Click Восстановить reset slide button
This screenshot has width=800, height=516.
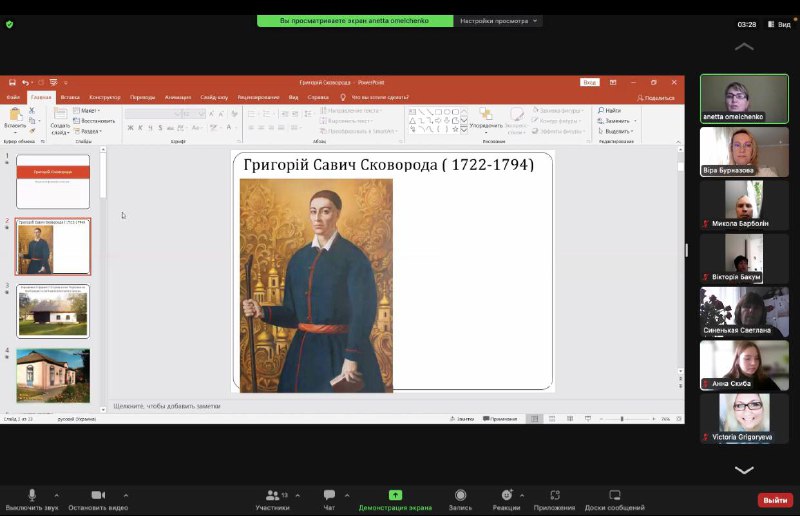coord(94,121)
